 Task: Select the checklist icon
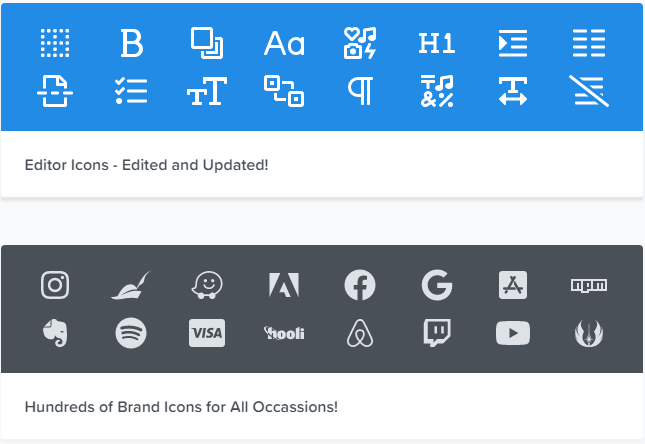point(131,91)
